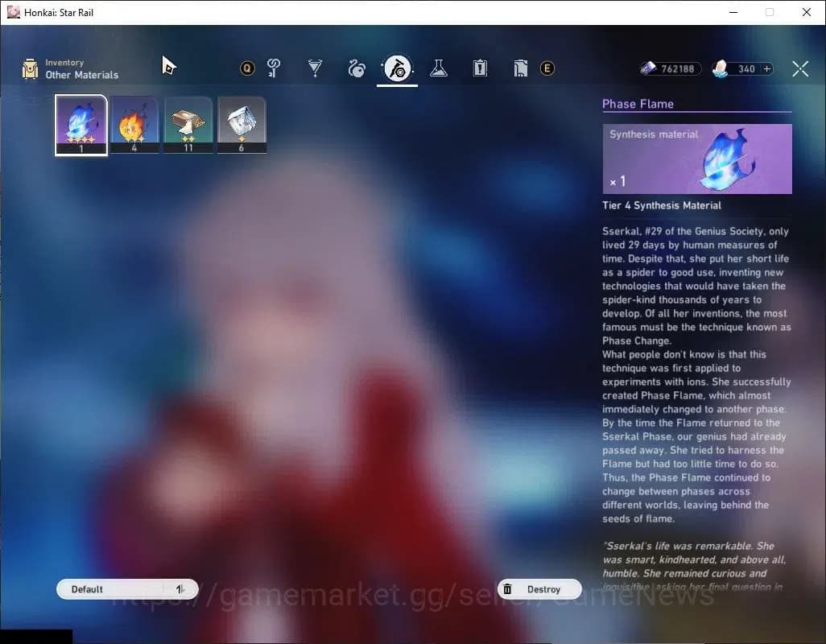Select the white cube item with count 6

(x=242, y=125)
